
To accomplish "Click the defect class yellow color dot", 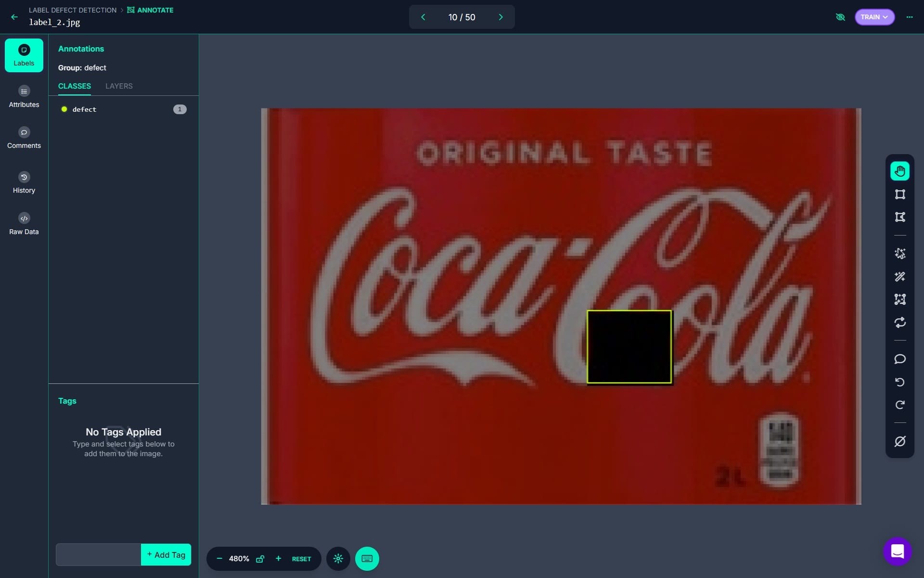I will coord(64,109).
